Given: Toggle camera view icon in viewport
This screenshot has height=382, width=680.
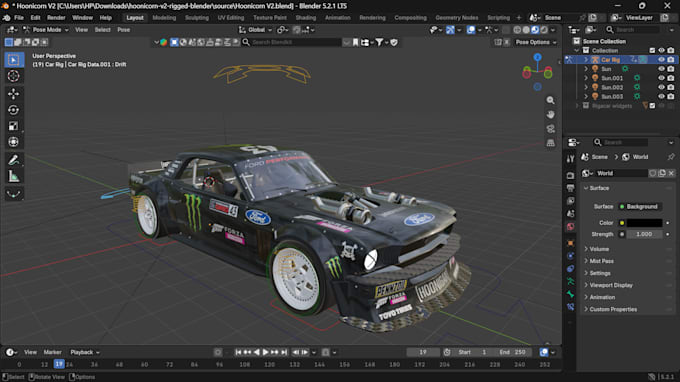Looking at the screenshot, I should pos(550,129).
